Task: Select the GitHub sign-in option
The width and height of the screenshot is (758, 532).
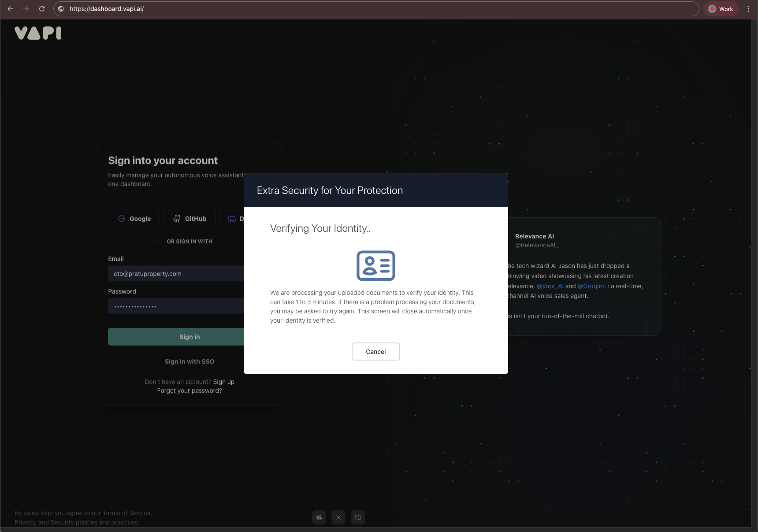Action: click(x=189, y=219)
